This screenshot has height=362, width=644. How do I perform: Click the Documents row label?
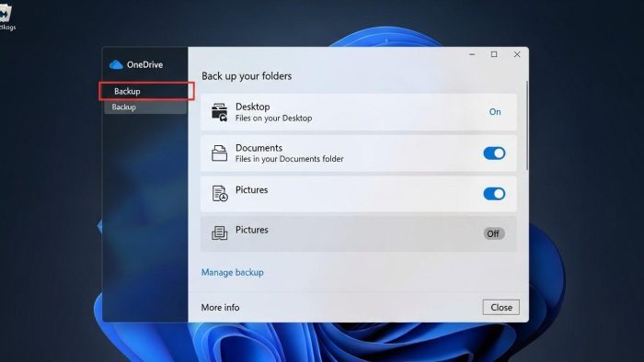coord(259,148)
